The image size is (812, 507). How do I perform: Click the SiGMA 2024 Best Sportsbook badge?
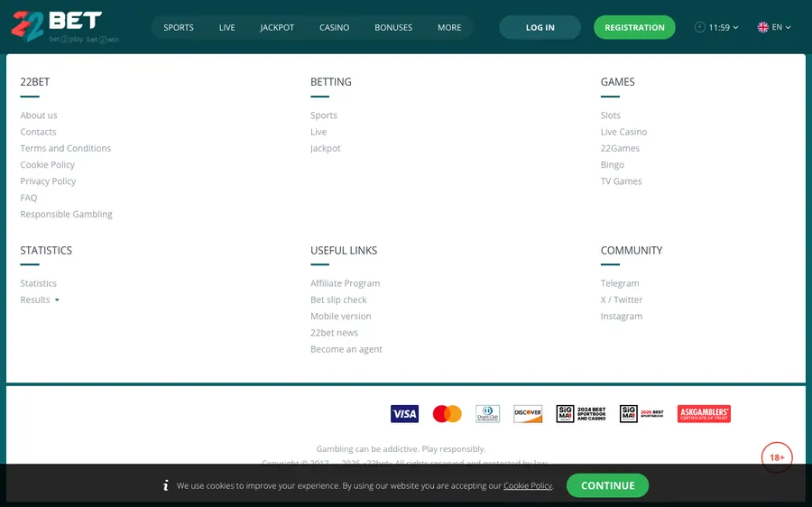pos(581,414)
